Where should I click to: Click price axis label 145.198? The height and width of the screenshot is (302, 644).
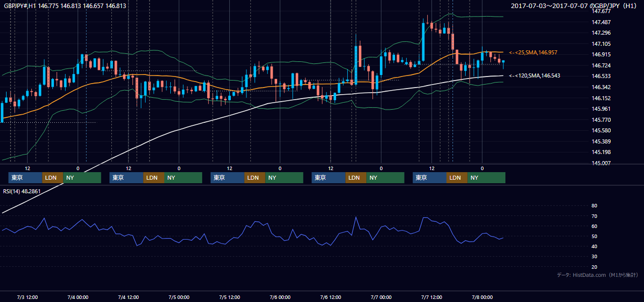coord(602,152)
